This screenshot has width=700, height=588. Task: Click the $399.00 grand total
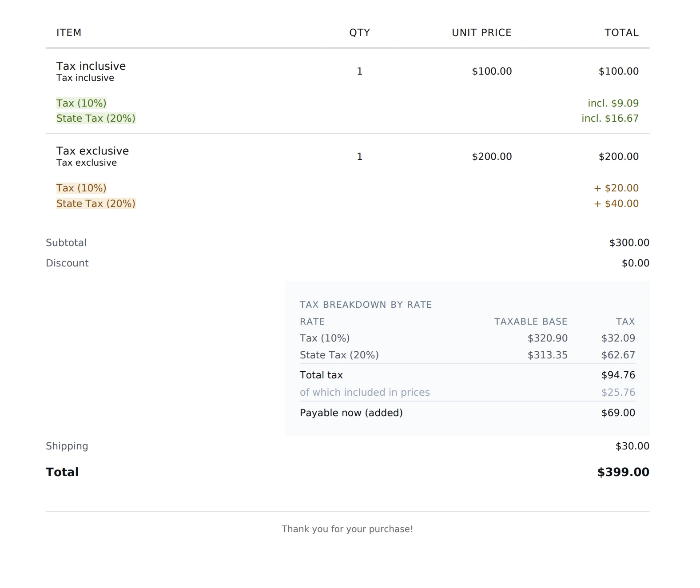click(x=623, y=472)
